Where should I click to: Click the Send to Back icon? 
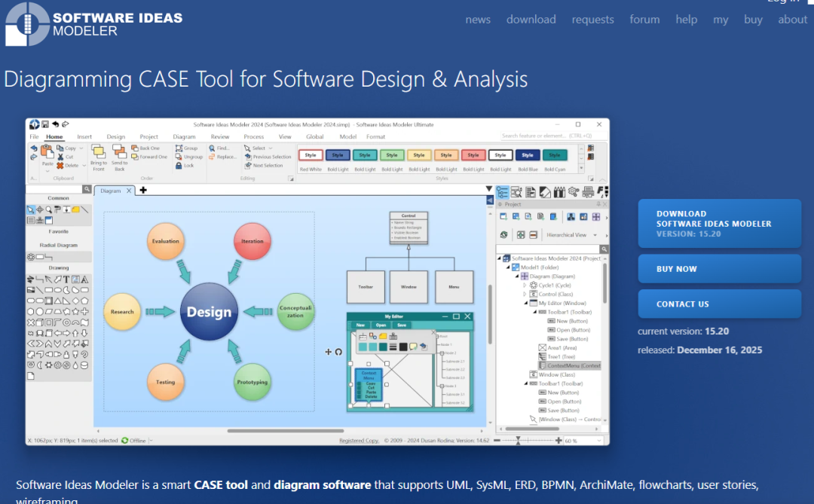120,151
